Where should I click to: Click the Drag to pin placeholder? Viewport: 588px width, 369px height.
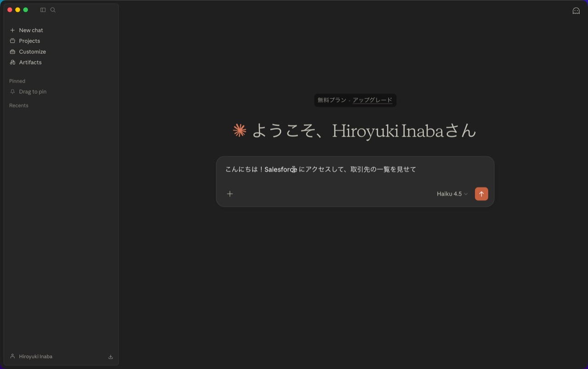[33, 91]
